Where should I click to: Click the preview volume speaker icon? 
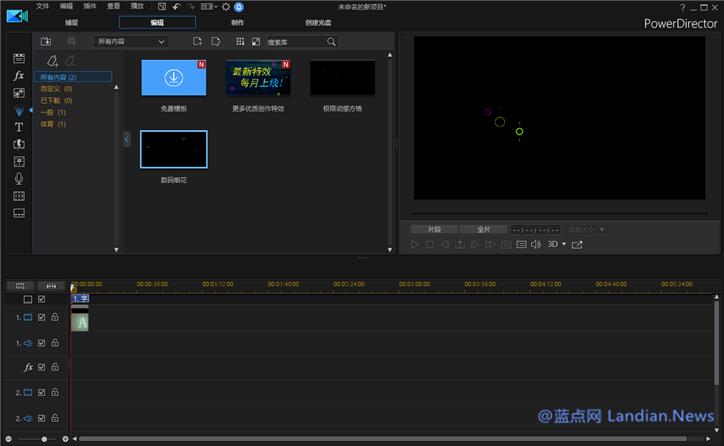click(x=535, y=244)
